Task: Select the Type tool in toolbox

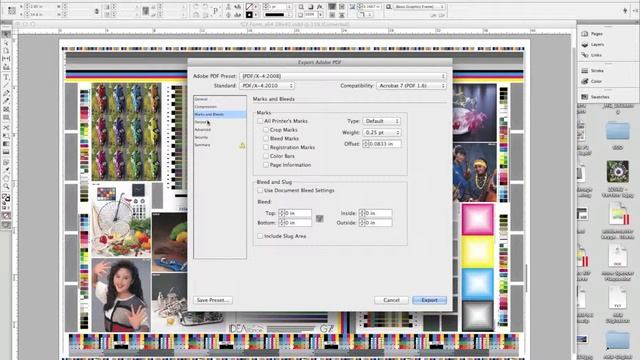Action: click(x=6, y=77)
